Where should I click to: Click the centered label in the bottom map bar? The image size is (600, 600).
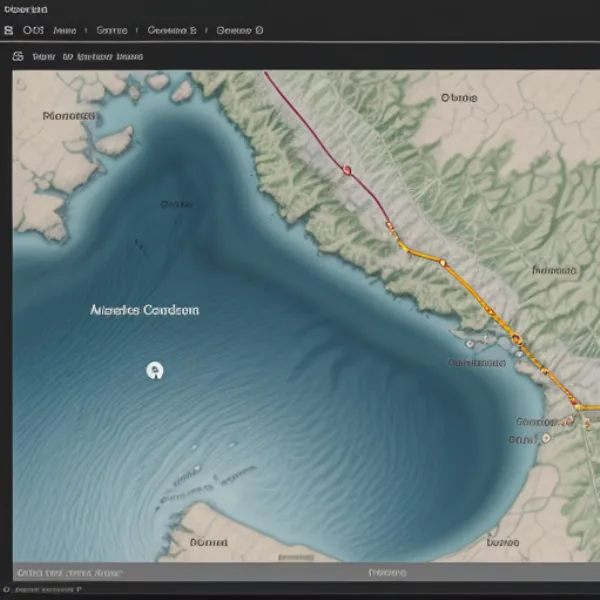point(387,573)
